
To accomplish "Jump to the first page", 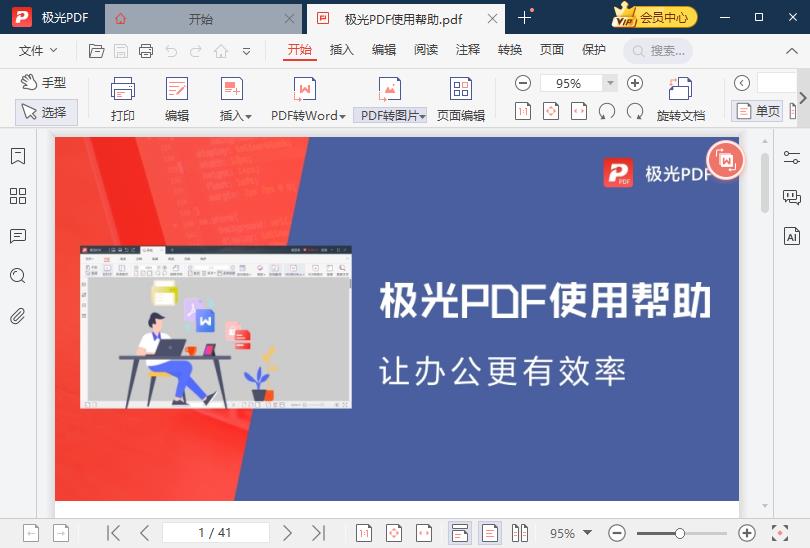I will tap(113, 533).
